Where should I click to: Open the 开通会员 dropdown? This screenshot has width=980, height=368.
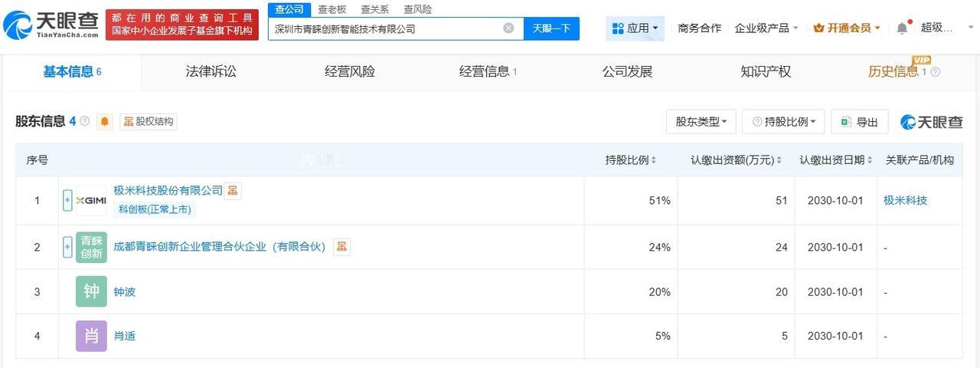[x=847, y=28]
